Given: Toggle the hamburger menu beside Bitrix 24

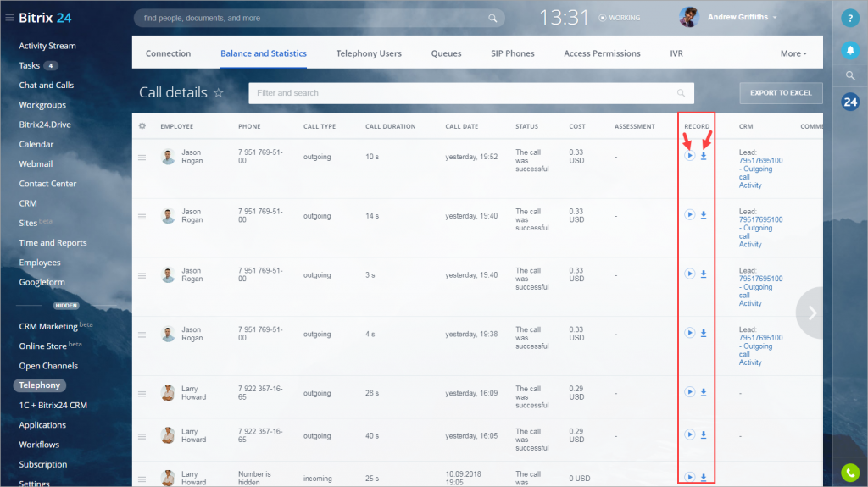Looking at the screenshot, I should point(9,18).
